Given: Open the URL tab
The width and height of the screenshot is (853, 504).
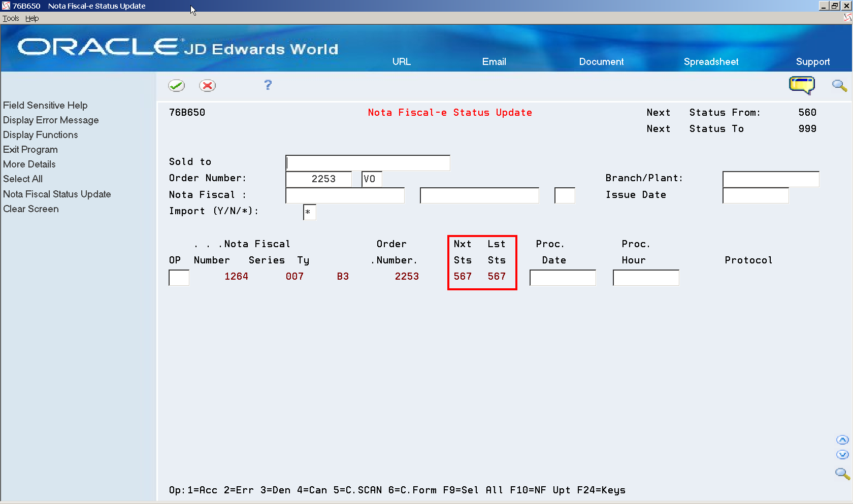Looking at the screenshot, I should click(402, 61).
